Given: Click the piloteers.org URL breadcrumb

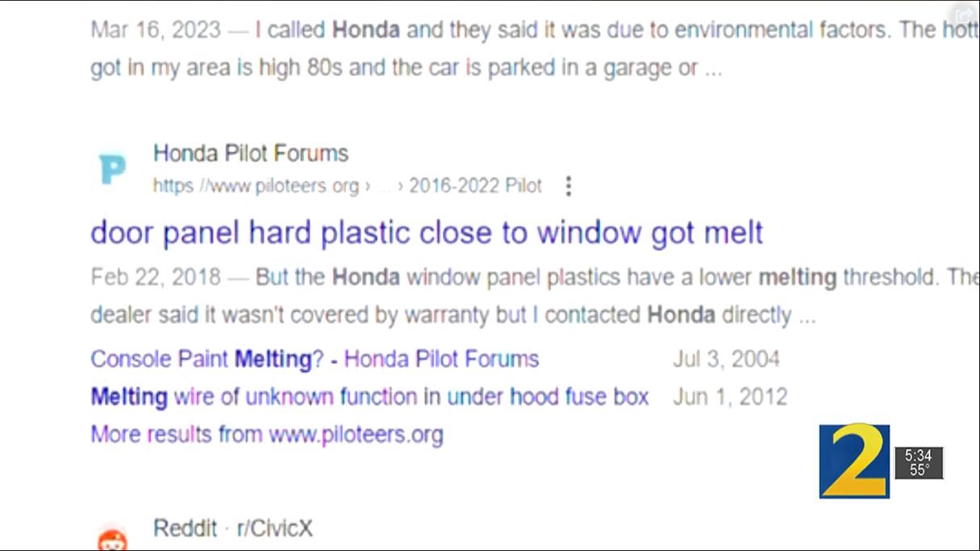Looking at the screenshot, I should coord(256,186).
